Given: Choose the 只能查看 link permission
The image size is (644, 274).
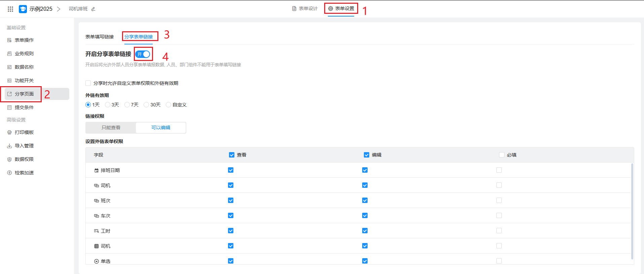Looking at the screenshot, I should pyautogui.click(x=111, y=128).
